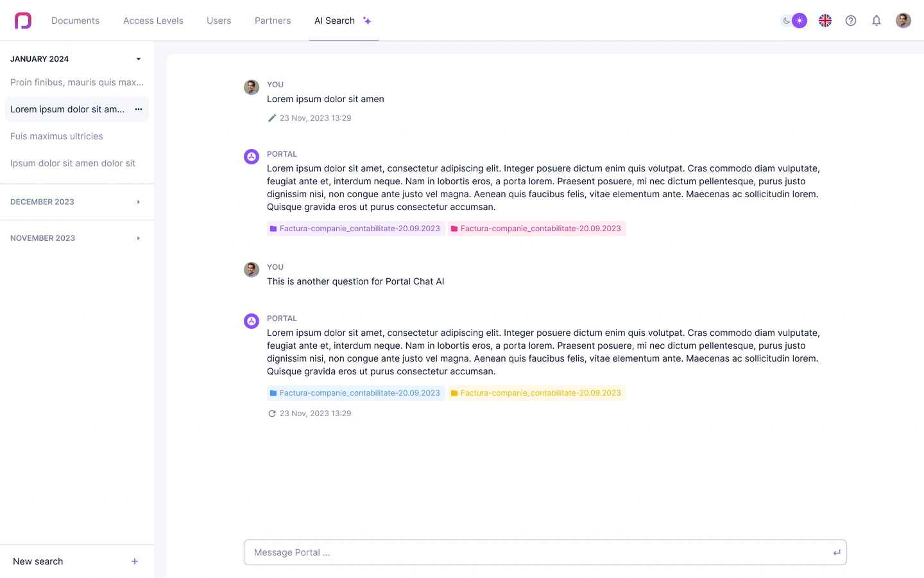Open notifications bell

(x=877, y=21)
